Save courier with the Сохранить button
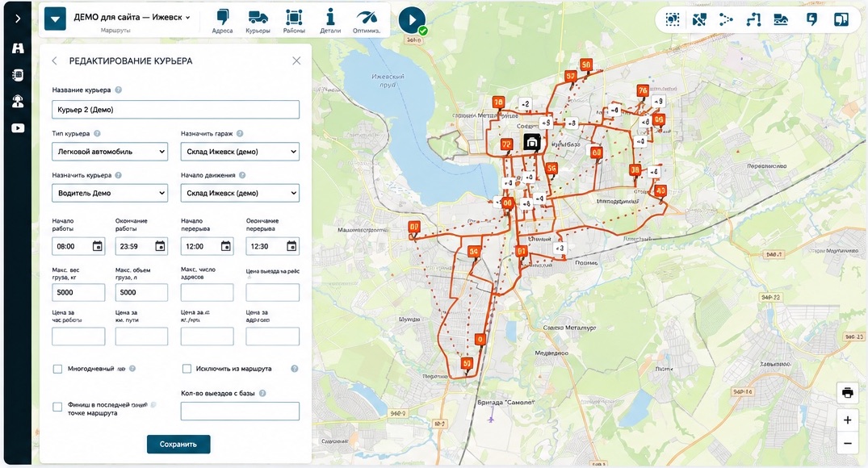868x468 pixels. 178,445
